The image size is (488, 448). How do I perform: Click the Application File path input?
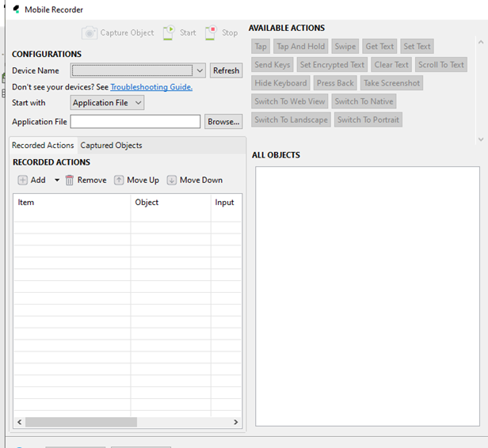(x=135, y=122)
